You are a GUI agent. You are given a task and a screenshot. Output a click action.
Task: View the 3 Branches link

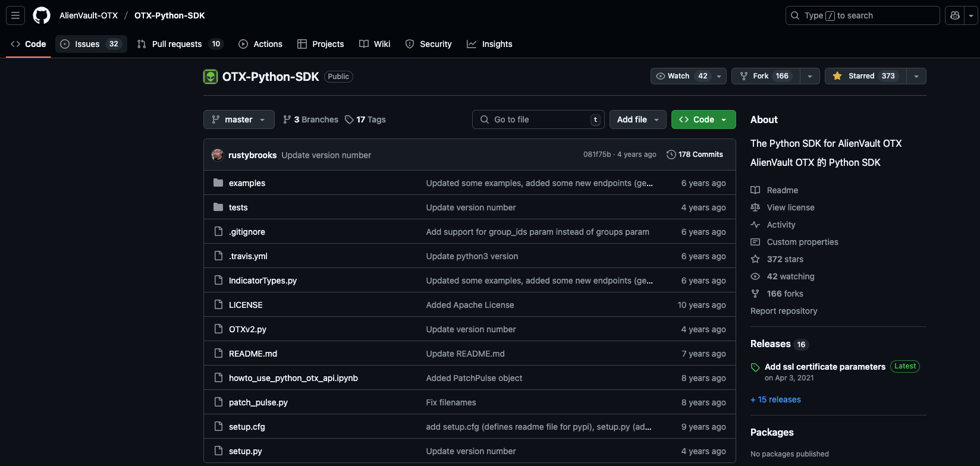(x=310, y=119)
